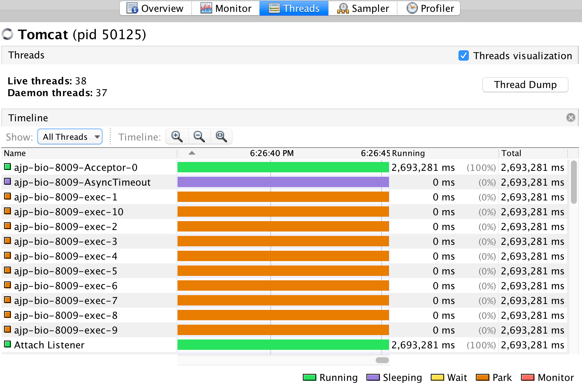Click the Monitor legend color swatch
The width and height of the screenshot is (582, 392).
coord(528,377)
